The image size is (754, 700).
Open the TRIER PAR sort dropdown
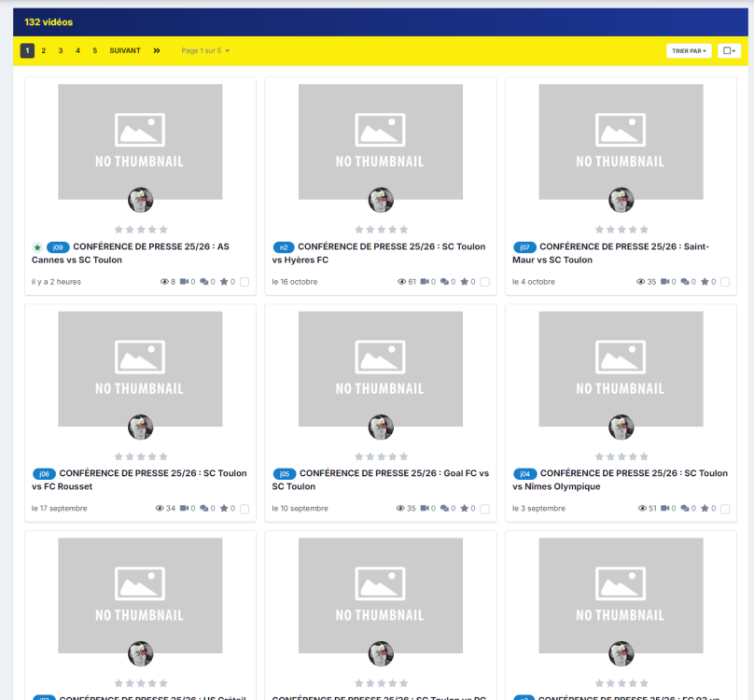(x=689, y=51)
